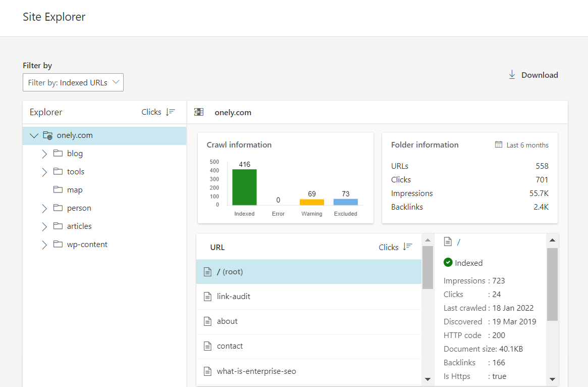588x387 pixels.
Task: Collapse the onely.com root node
Action: (33, 135)
